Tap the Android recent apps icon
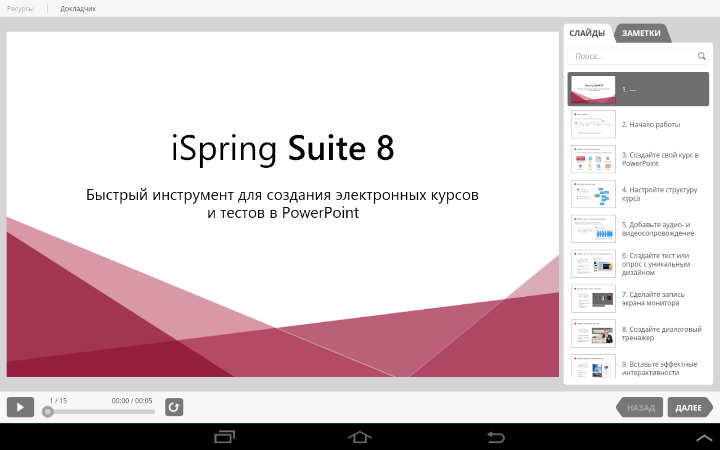Viewport: 720px width, 450px height. pyautogui.click(x=225, y=437)
